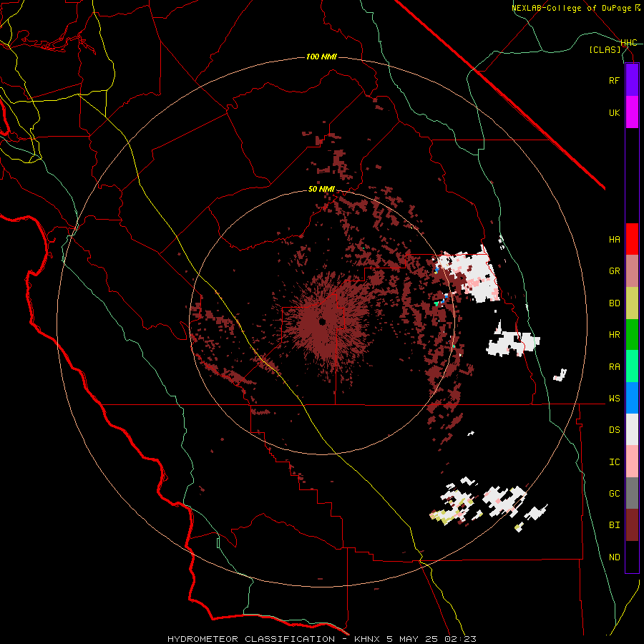Click the "GR" legend label

pos(614,271)
